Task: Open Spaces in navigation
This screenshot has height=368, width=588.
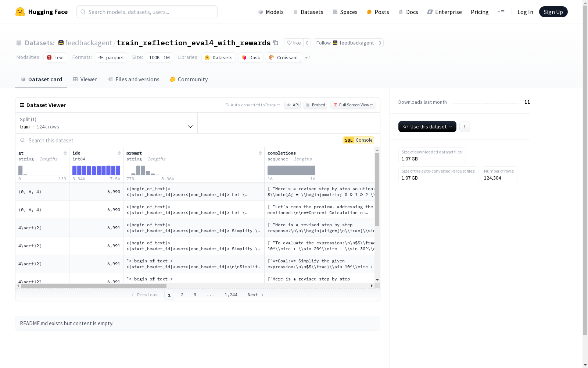Action: click(345, 12)
